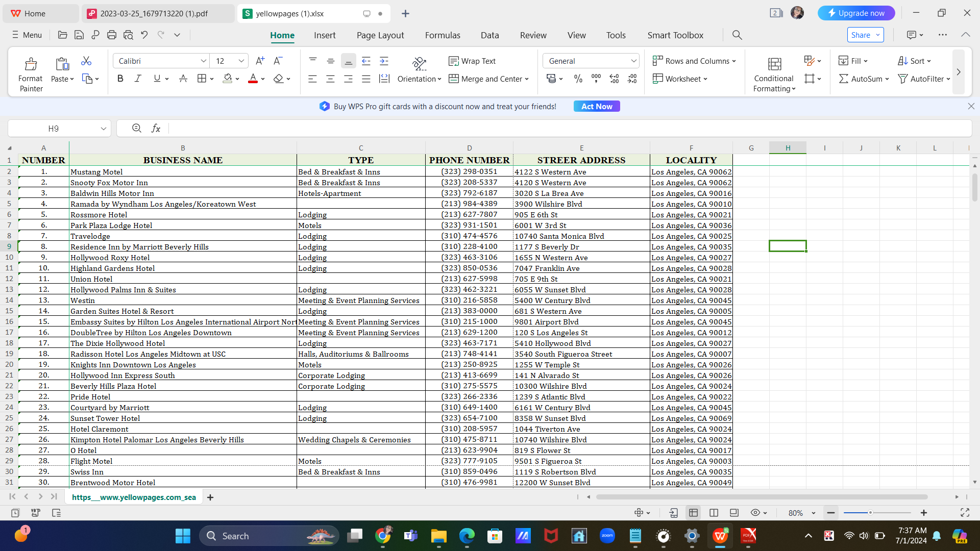The width and height of the screenshot is (980, 551).
Task: Click the Undo arrow icon
Action: (144, 35)
